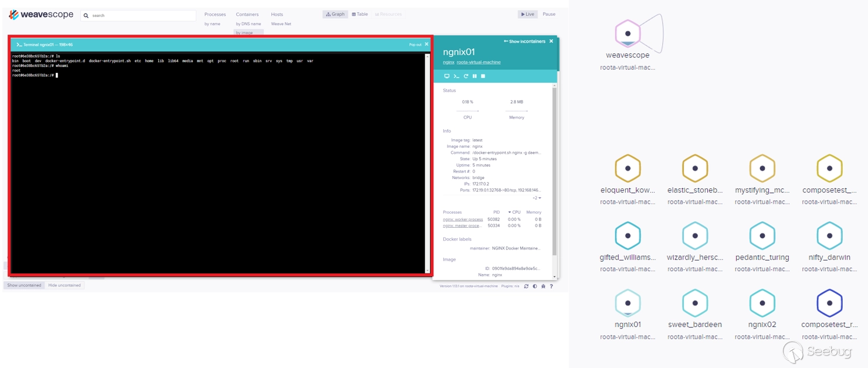The height and width of the screenshot is (368, 868).
Task: Click the attach-to-container monitor icon
Action: coord(447,76)
